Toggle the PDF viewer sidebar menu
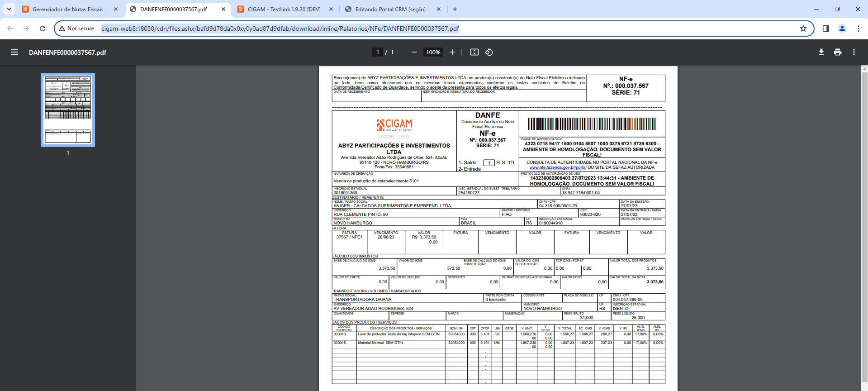 tap(14, 52)
